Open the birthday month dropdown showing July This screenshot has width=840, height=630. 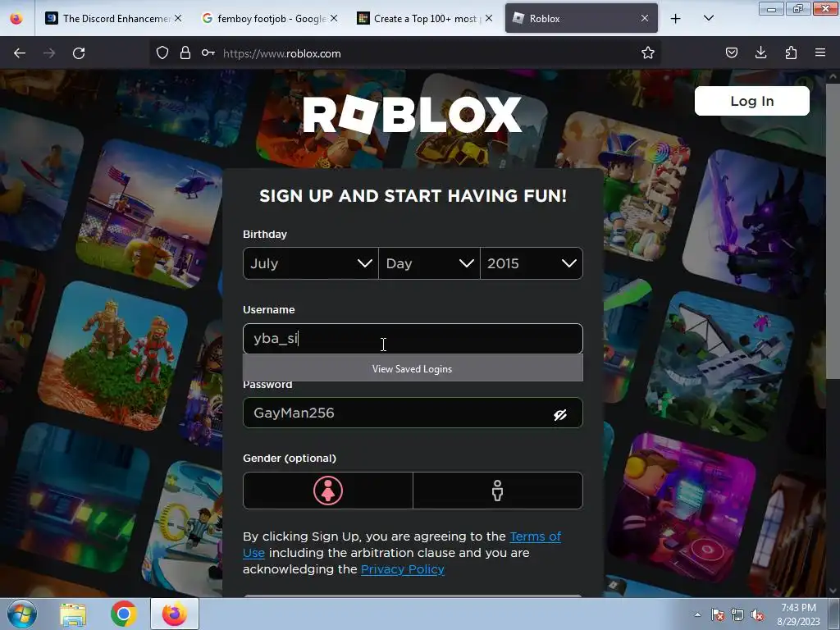click(311, 263)
